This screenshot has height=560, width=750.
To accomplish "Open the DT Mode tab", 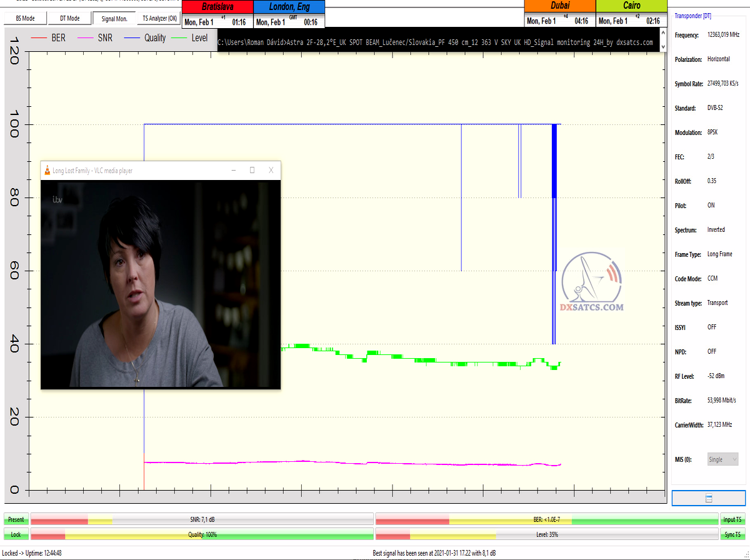I will point(69,19).
